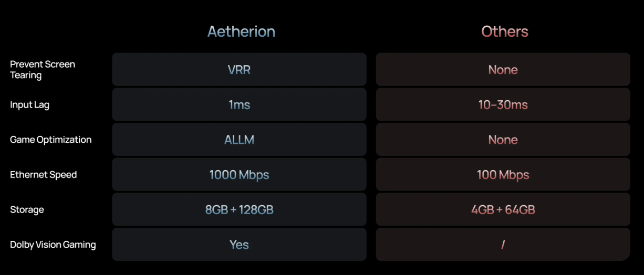Click the Others column header
The width and height of the screenshot is (644, 275).
tap(504, 31)
